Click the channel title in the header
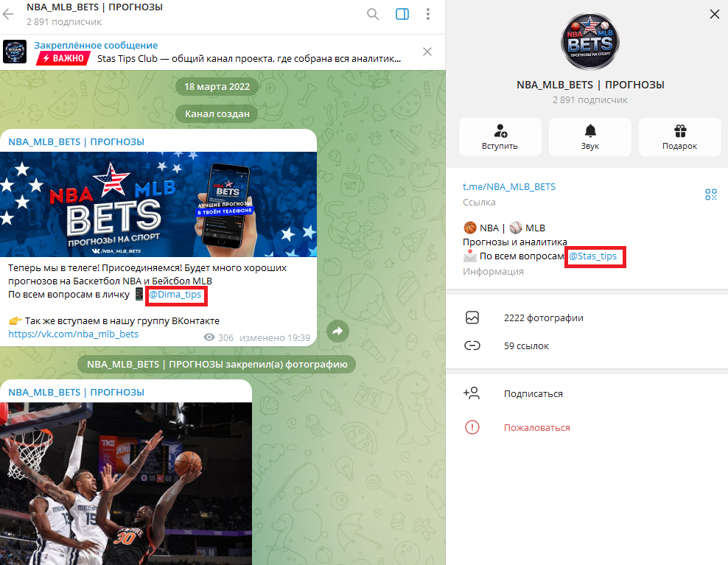This screenshot has height=565, width=728. (x=95, y=7)
